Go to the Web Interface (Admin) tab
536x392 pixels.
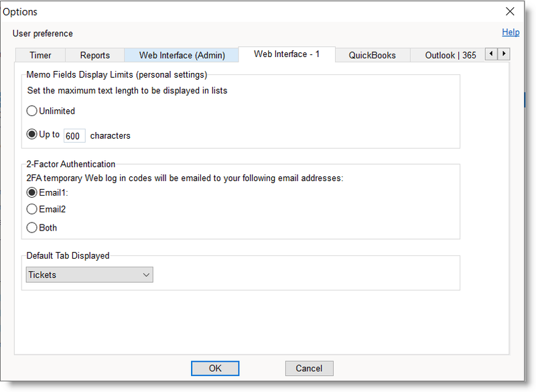182,56
